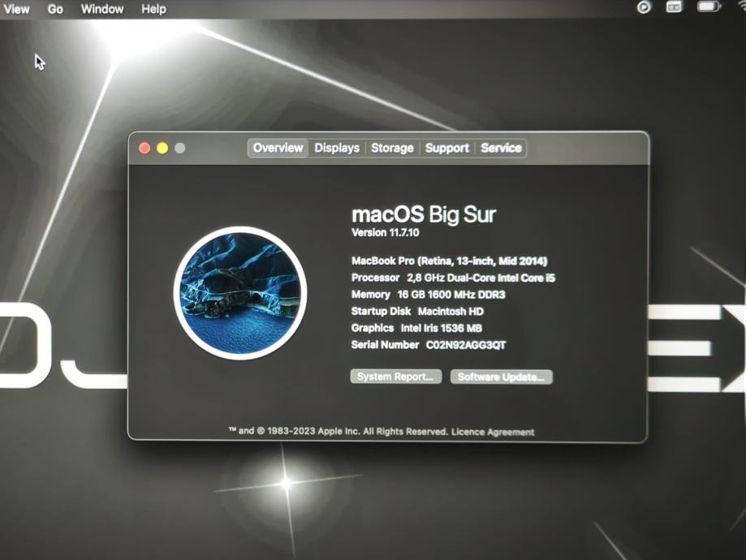This screenshot has width=746, height=560.
Task: Open the View menu
Action: click(17, 9)
